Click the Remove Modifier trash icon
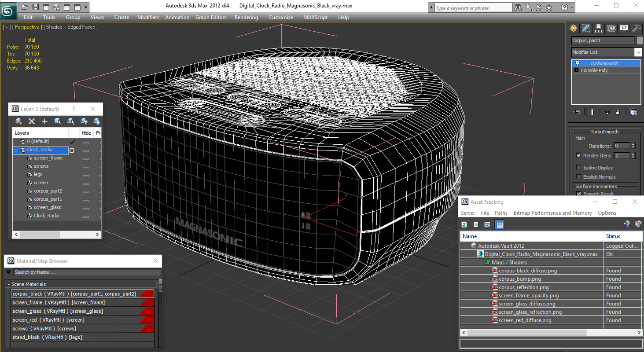The image size is (644, 352). (618, 111)
